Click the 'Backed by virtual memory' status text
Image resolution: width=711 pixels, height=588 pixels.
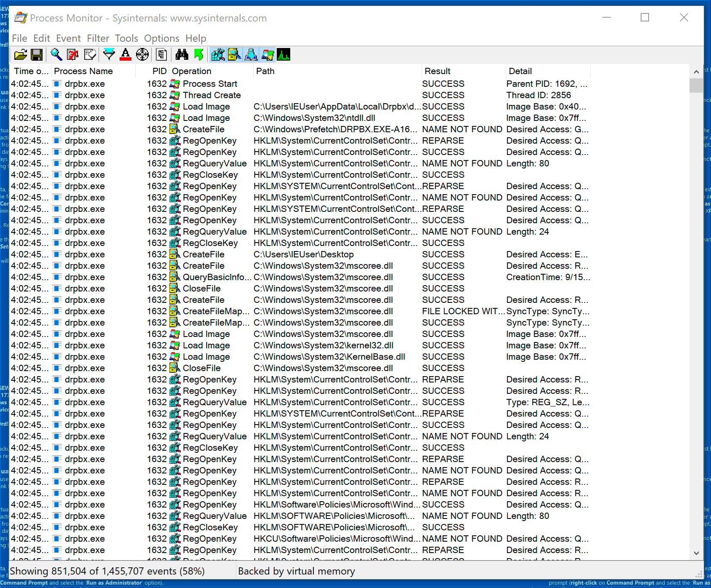click(297, 571)
